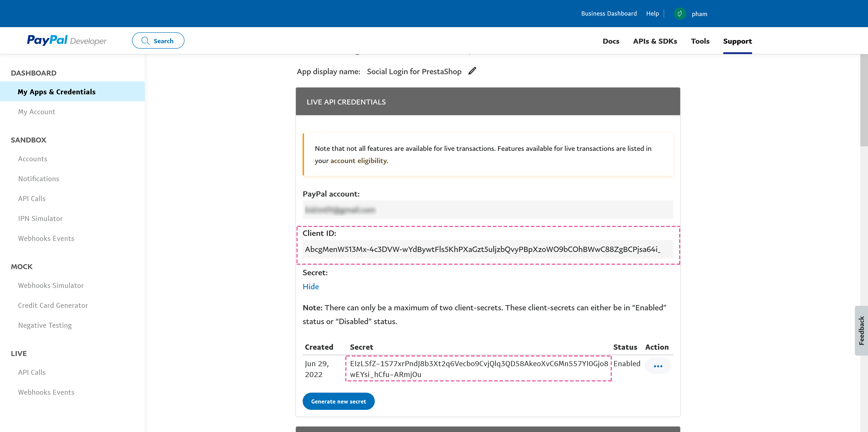Click the DASHBOARD sidebar heading
The width and height of the screenshot is (868, 432).
33,73
